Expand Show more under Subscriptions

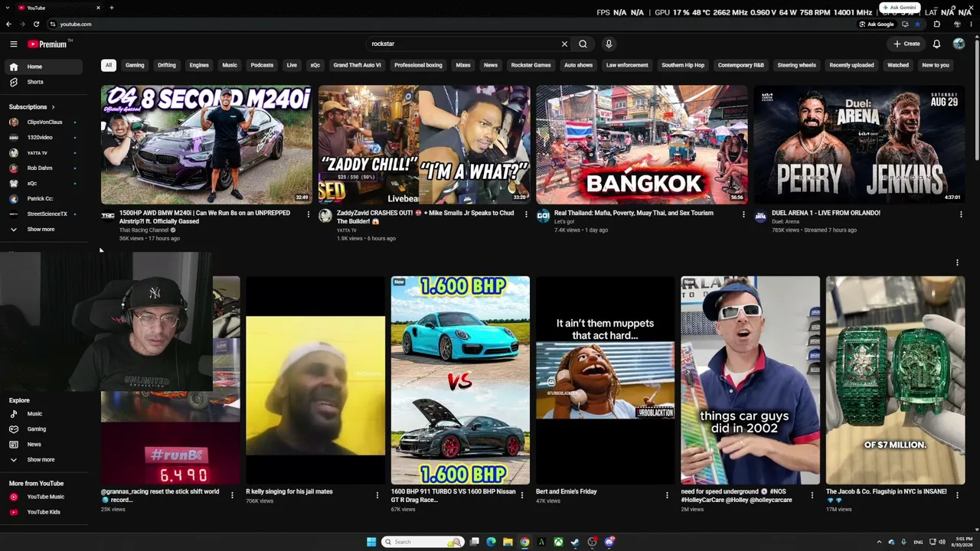click(x=43, y=230)
